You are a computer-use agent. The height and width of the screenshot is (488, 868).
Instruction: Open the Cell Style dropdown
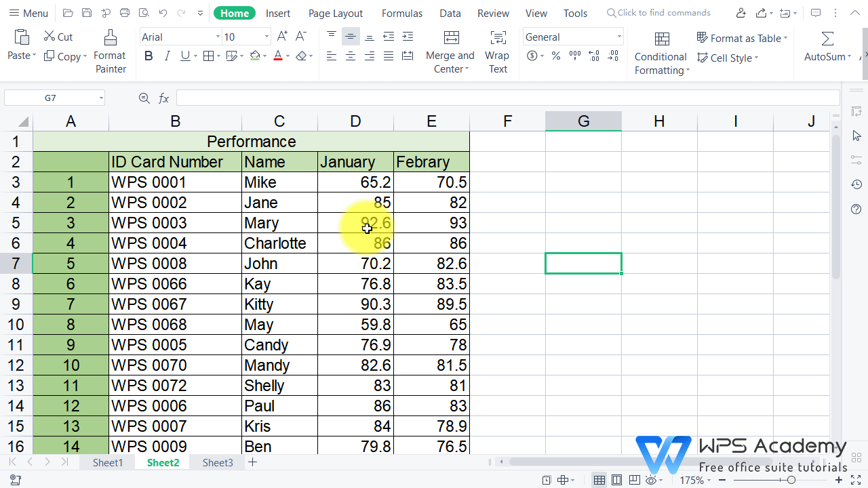click(726, 58)
